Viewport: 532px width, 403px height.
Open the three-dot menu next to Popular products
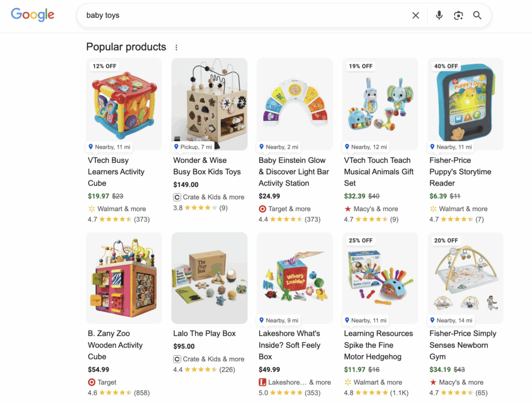click(x=176, y=47)
